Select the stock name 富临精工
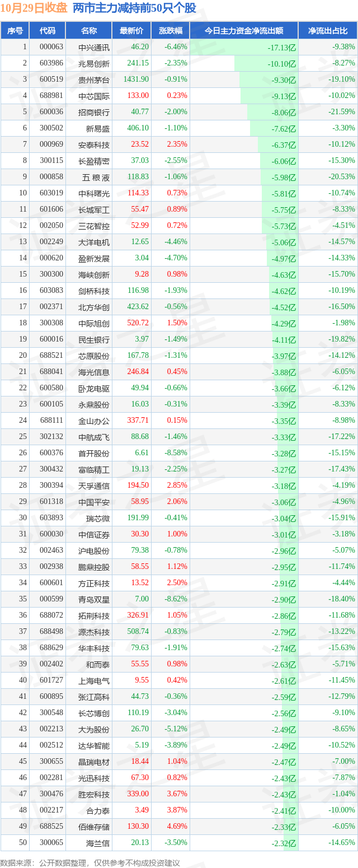This screenshot has height=868, width=358. click(x=94, y=469)
